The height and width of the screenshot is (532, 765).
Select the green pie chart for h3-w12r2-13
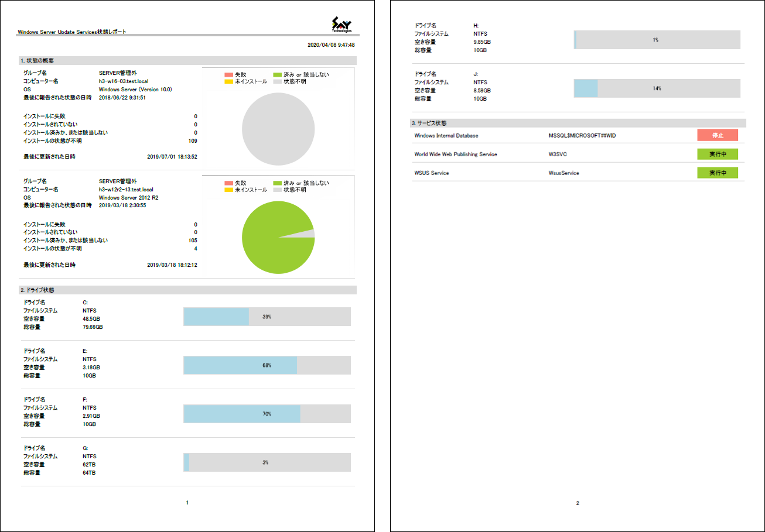(278, 237)
